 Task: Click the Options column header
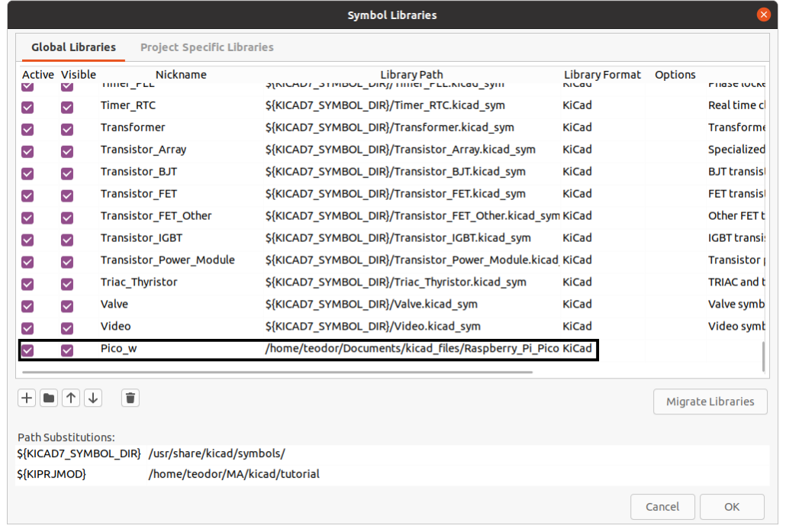[x=675, y=75]
